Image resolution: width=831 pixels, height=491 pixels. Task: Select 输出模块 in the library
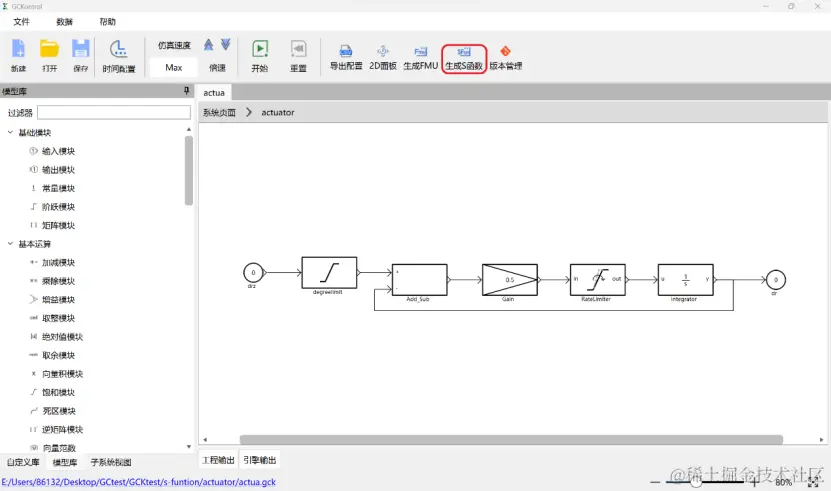(x=58, y=170)
